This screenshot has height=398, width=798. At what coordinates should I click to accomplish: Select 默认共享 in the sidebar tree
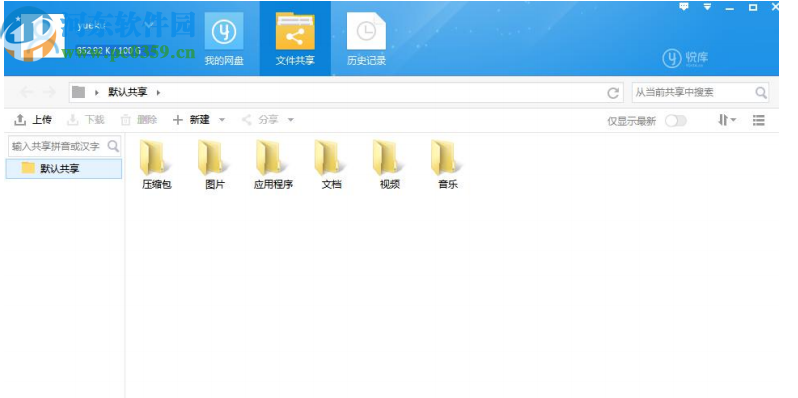(64, 168)
